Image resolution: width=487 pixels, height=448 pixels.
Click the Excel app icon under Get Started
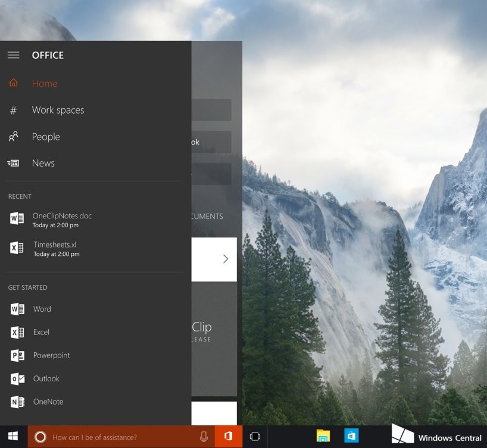pos(17,333)
